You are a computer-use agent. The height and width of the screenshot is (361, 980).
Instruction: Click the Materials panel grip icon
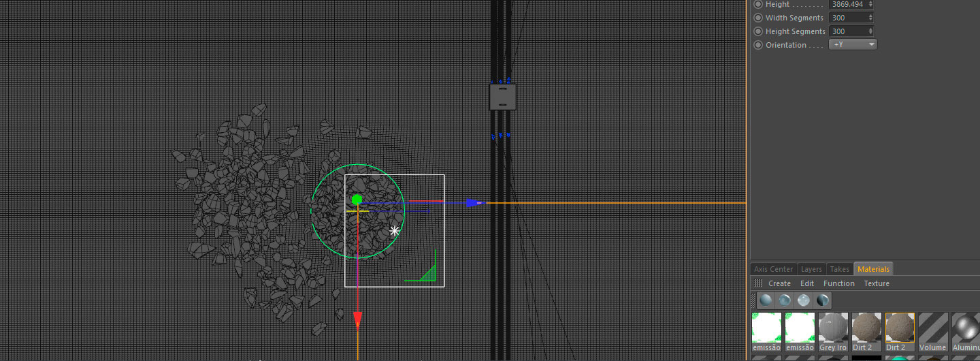[x=757, y=283]
